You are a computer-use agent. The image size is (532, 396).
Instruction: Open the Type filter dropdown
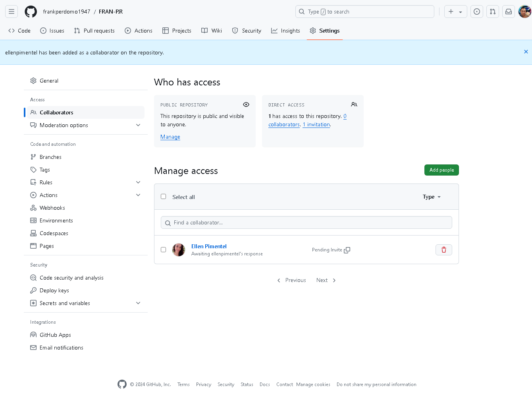(x=432, y=197)
